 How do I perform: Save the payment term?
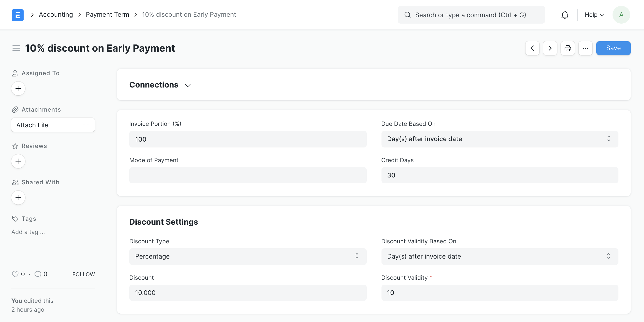[613, 48]
